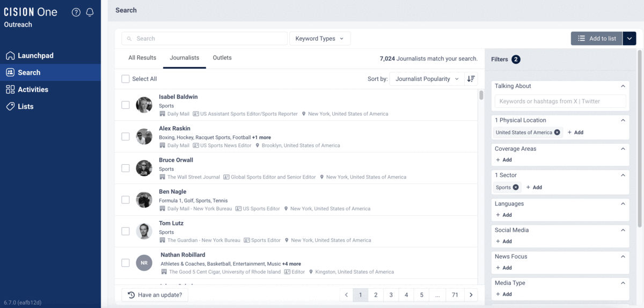Image resolution: width=644 pixels, height=308 pixels.
Task: Click the Lists tag icon in sidebar
Action: (10, 106)
